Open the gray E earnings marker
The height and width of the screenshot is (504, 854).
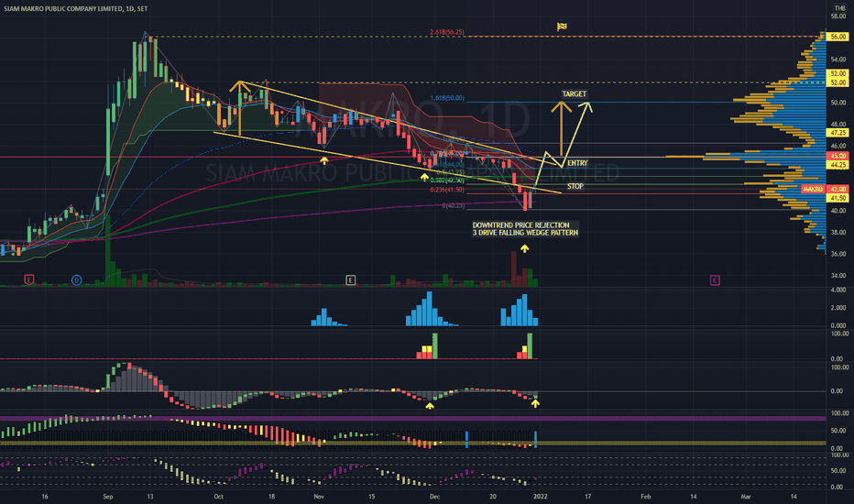pyautogui.click(x=351, y=280)
